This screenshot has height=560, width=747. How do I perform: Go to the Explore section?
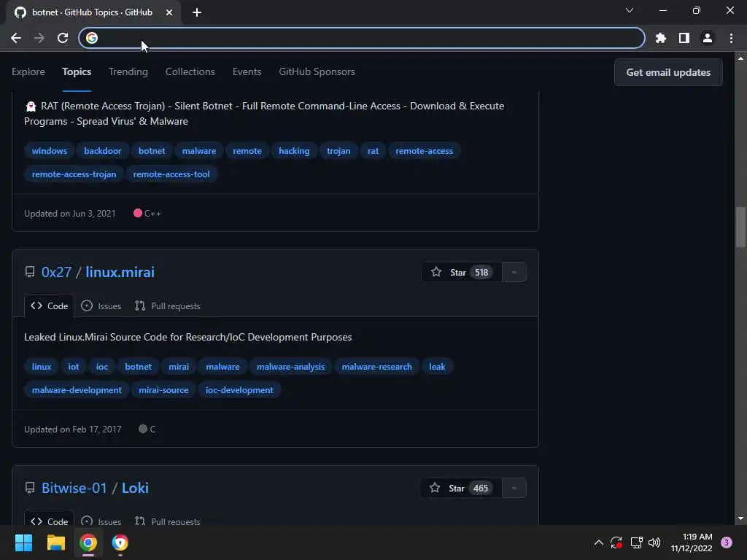coord(28,71)
